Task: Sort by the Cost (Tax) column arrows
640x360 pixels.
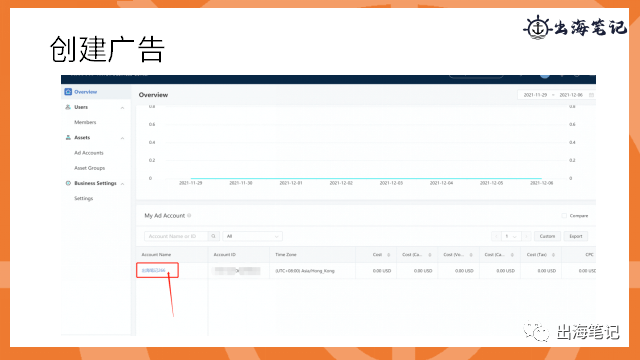Action: coord(553,255)
